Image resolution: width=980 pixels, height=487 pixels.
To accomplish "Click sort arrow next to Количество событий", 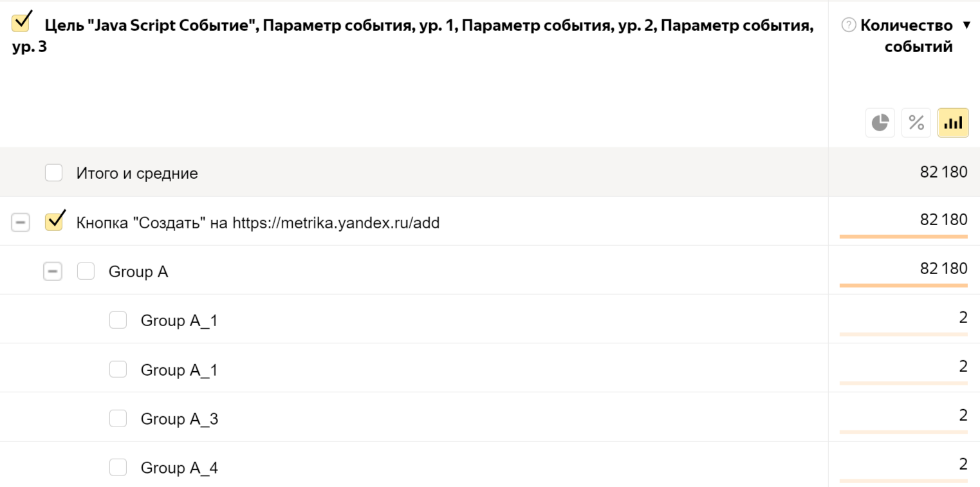I will 966,25.
